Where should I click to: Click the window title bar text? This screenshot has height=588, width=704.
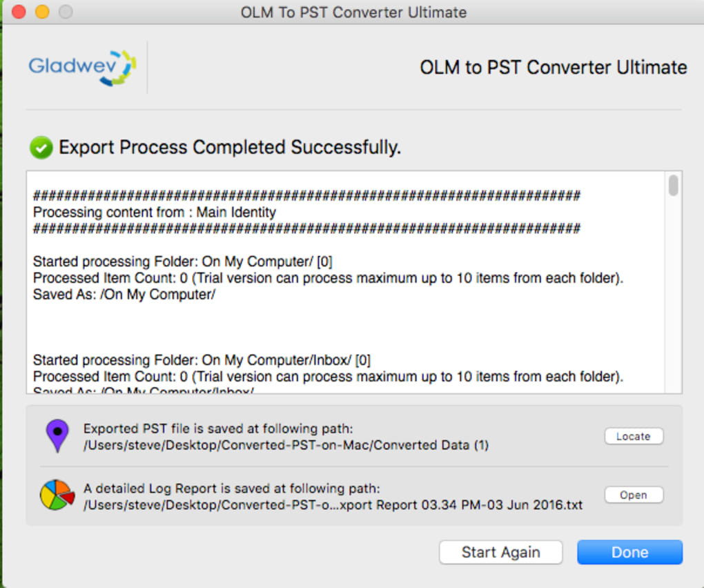click(353, 12)
